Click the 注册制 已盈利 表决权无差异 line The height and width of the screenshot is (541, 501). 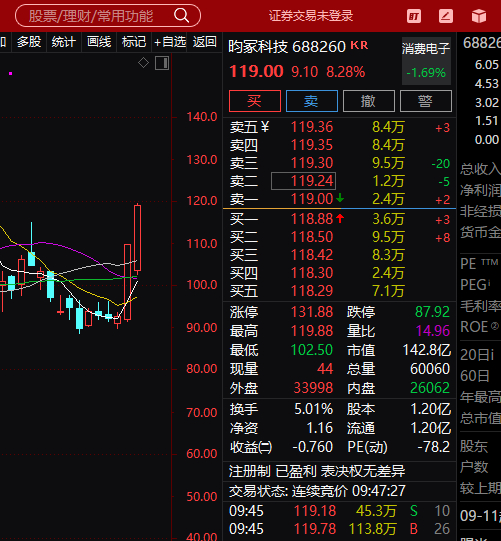pos(317,471)
